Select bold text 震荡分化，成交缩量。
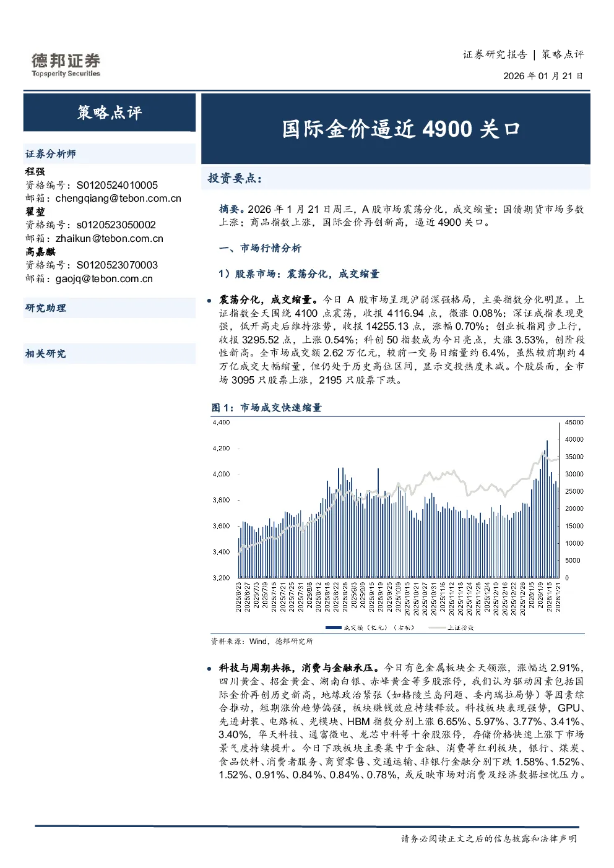This screenshot has height=868, width=614. (x=268, y=299)
